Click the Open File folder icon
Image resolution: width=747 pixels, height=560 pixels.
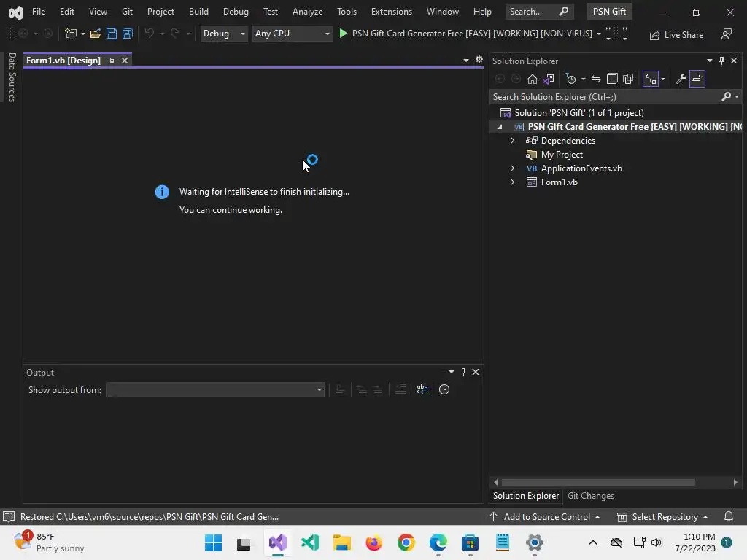click(x=96, y=34)
